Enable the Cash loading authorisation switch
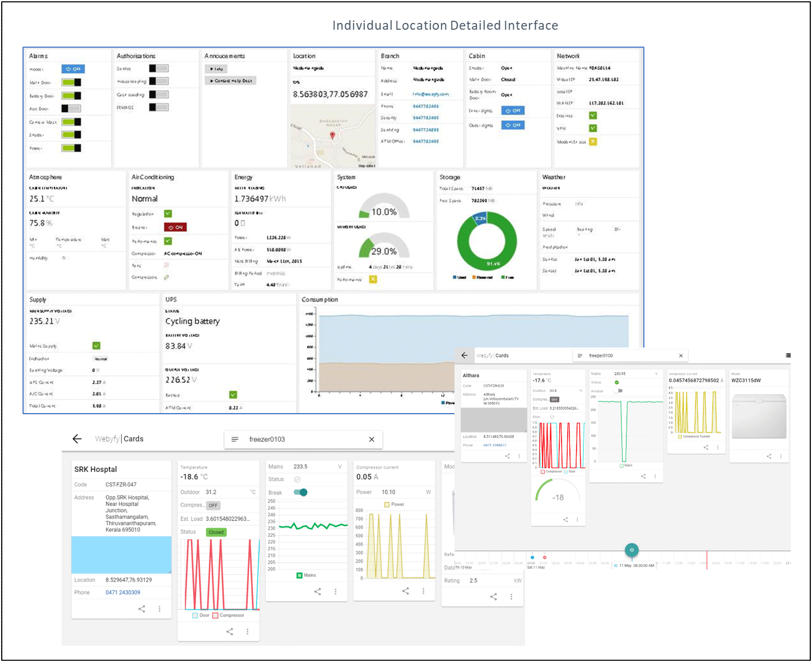 click(x=159, y=95)
